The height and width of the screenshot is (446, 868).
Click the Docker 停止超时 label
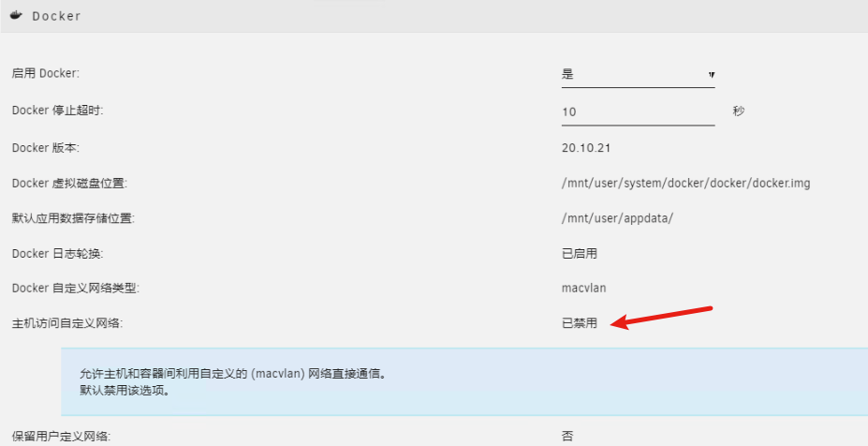[x=56, y=111]
